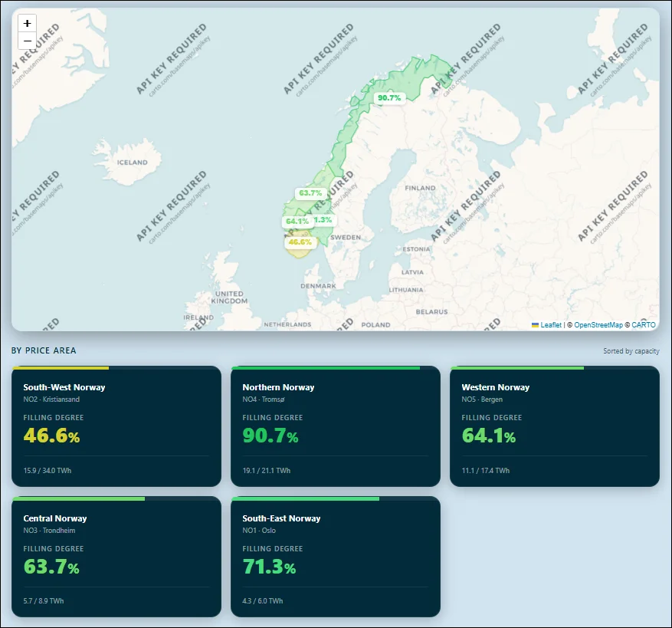Click the green Northern Norway fill bar
This screenshot has height=628, width=672.
click(326, 368)
